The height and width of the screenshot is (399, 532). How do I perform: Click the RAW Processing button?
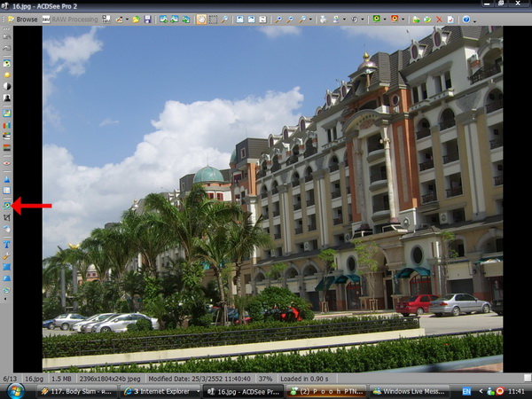[x=75, y=19]
